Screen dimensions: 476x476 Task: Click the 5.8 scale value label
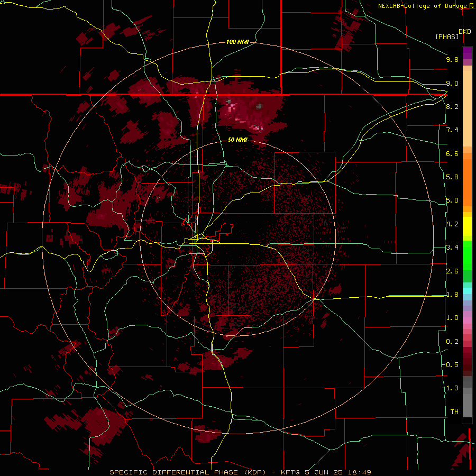coord(452,177)
